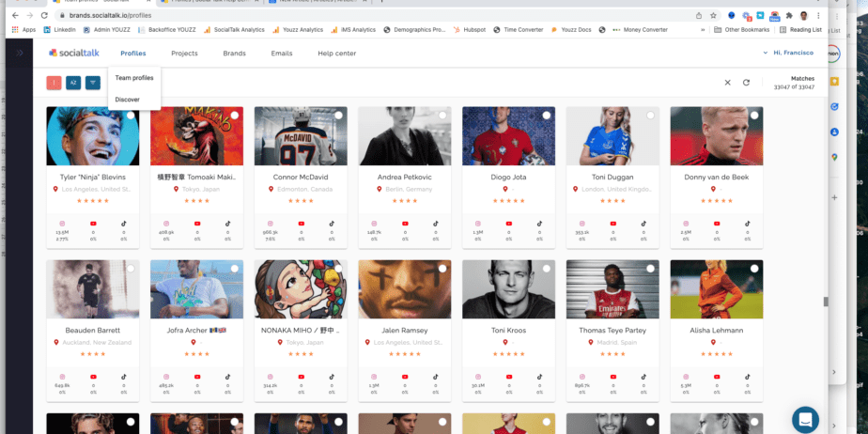Select Diogo Jota profile checkbox
The width and height of the screenshot is (868, 434).
pos(547,116)
